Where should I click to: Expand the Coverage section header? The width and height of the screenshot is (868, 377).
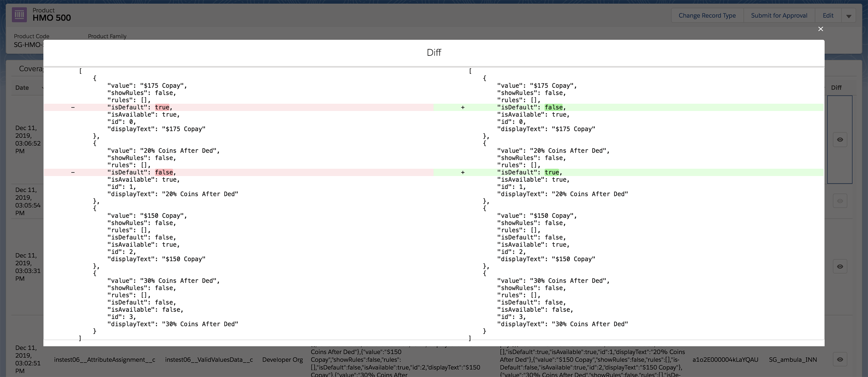[31, 69]
